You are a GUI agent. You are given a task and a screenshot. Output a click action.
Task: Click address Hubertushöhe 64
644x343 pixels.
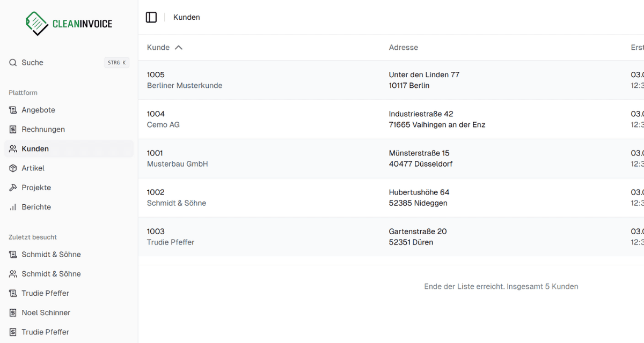coord(419,192)
